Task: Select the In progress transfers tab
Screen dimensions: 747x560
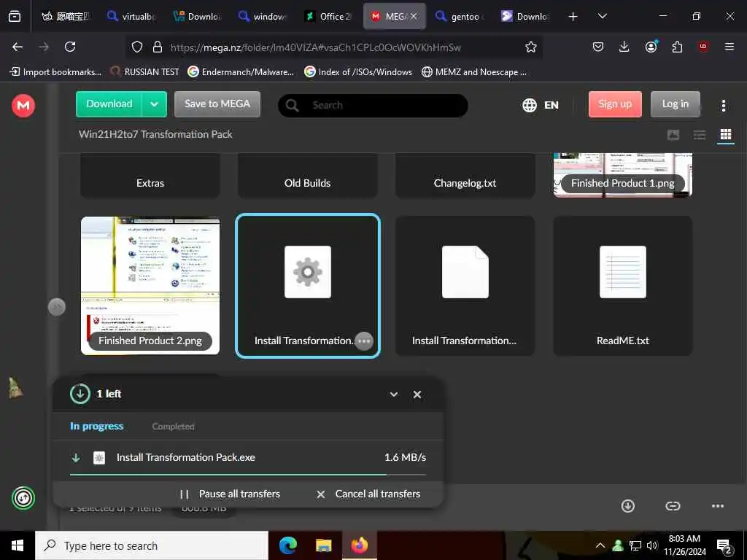Action: [x=97, y=426]
